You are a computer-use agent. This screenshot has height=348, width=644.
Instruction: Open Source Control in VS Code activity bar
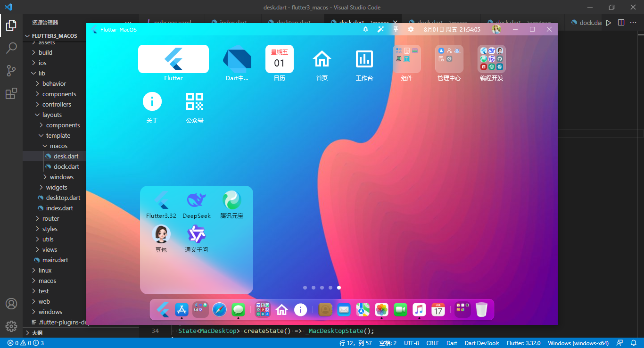[11, 71]
